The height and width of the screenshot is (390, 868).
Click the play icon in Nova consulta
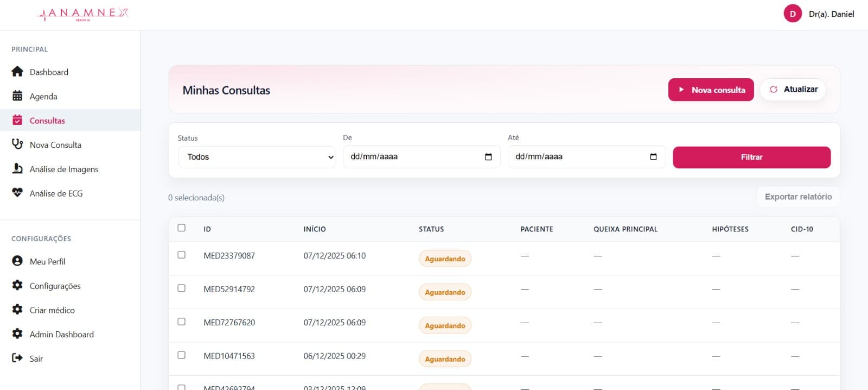click(x=681, y=90)
